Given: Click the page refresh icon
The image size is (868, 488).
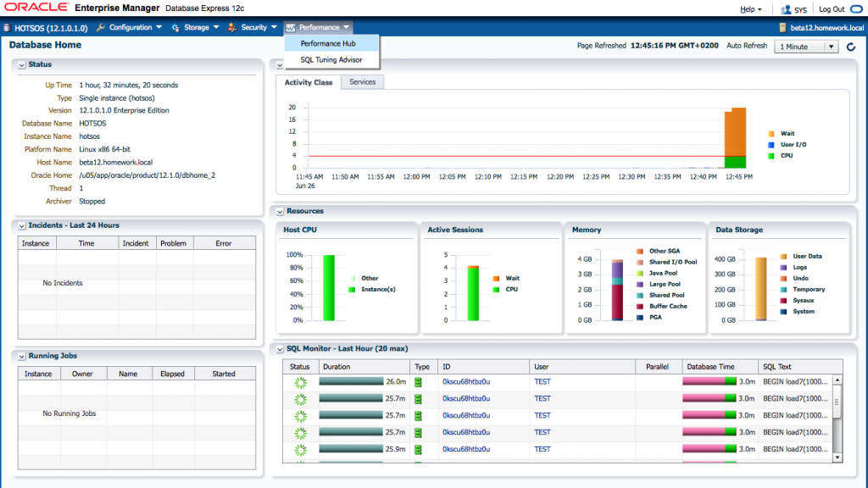Looking at the screenshot, I should point(851,47).
